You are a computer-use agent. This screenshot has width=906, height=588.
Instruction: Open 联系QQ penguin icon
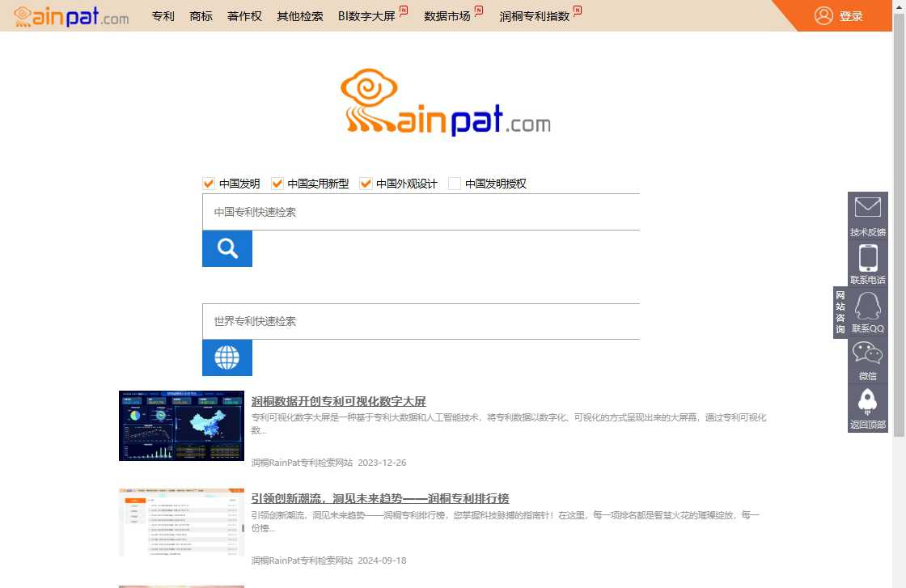click(868, 306)
